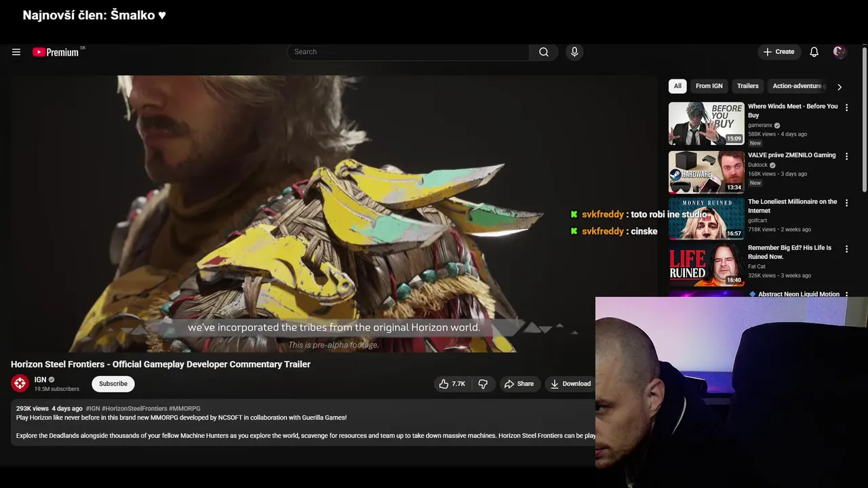The height and width of the screenshot is (488, 868).
Task: Open options for Remember Big Ed video
Action: click(x=846, y=249)
